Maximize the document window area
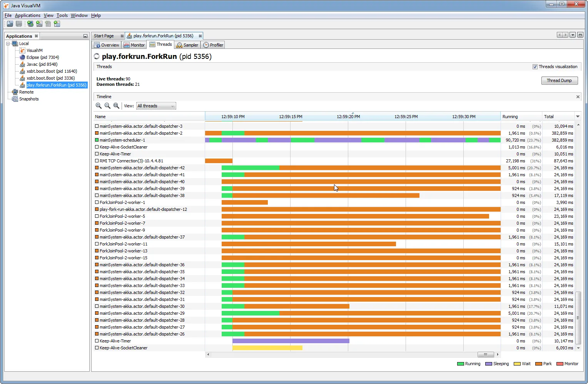The height and width of the screenshot is (384, 588). tap(580, 35)
